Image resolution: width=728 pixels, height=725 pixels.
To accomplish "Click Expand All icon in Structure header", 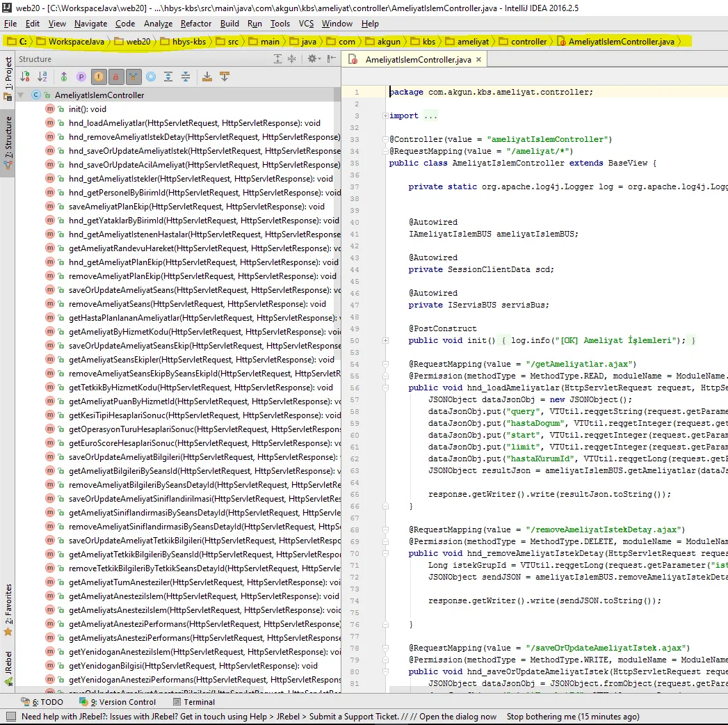I will pos(277,58).
